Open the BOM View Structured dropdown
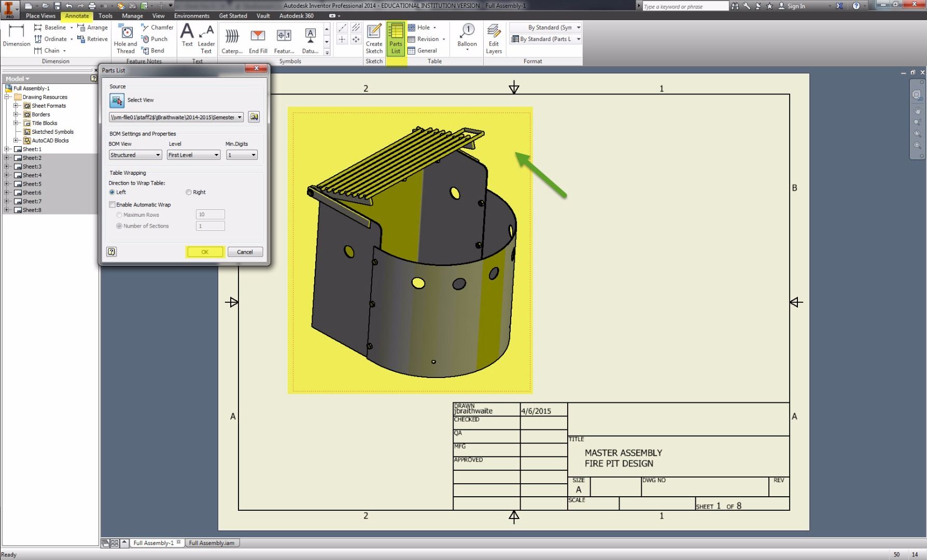The image size is (927, 560). (135, 155)
